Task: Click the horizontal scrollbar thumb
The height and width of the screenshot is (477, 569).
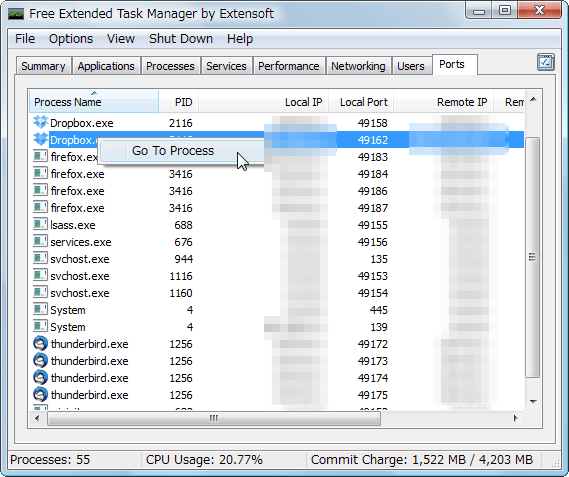Action: pos(214,419)
